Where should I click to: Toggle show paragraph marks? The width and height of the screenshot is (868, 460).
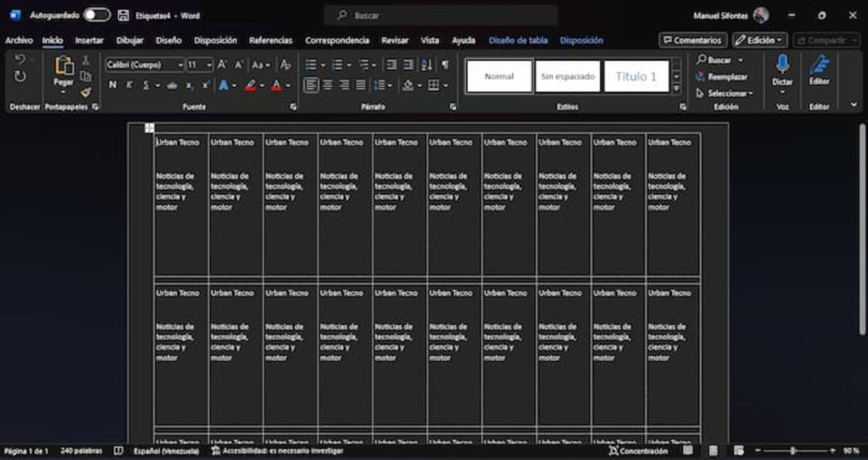click(445, 65)
